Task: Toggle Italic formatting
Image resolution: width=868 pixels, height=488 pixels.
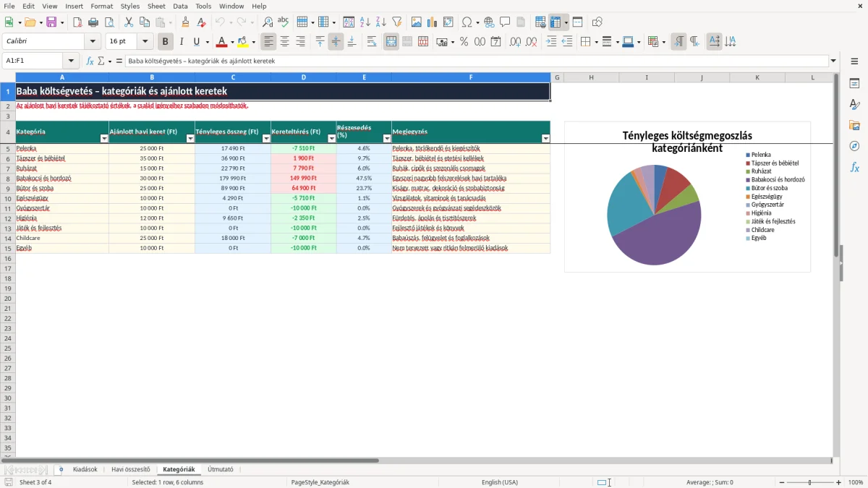Action: [182, 42]
